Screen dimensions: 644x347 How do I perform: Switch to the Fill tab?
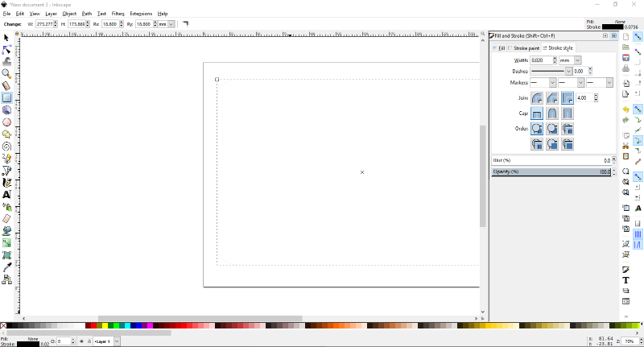[x=499, y=48]
